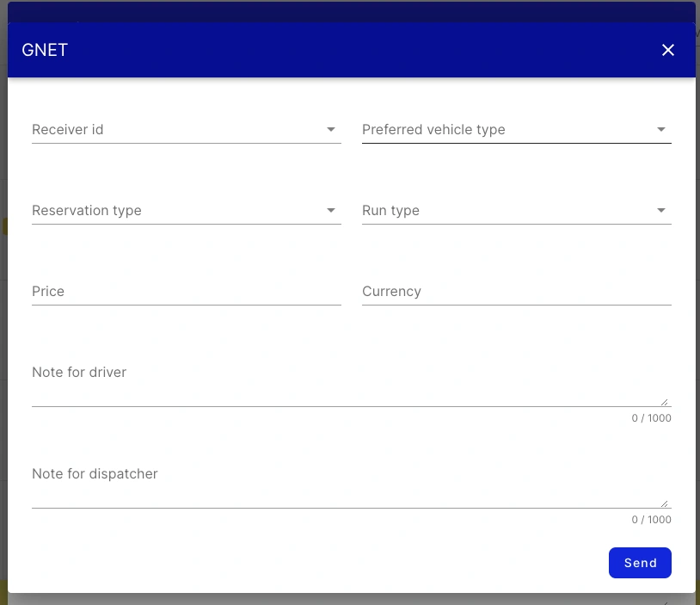Expand the Reservation type options

pos(172,210)
